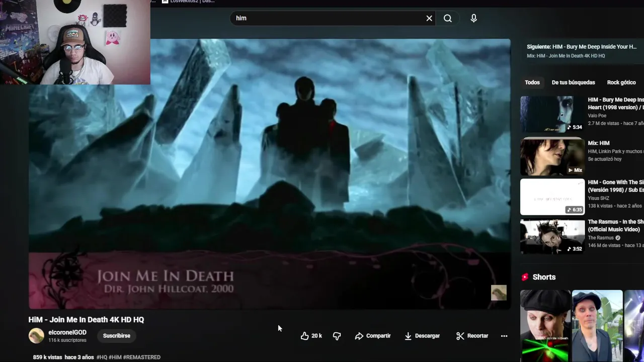Click the #HQ hashtag
644x362 pixels.
tap(102, 357)
